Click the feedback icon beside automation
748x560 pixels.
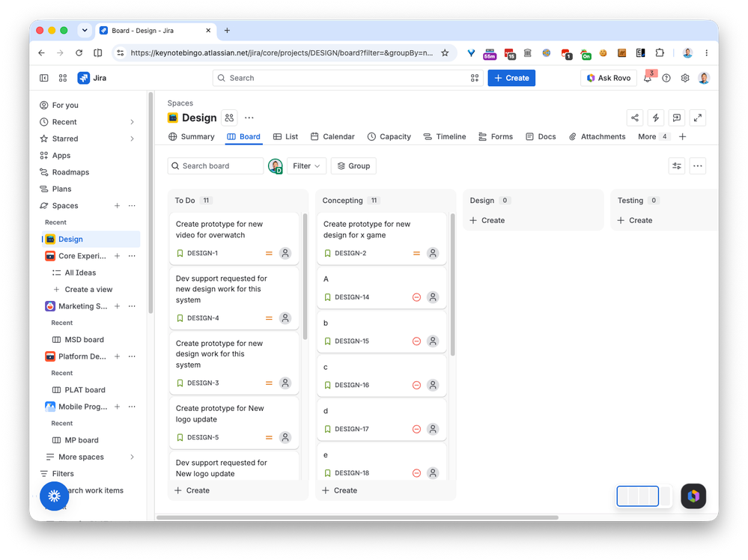676,118
